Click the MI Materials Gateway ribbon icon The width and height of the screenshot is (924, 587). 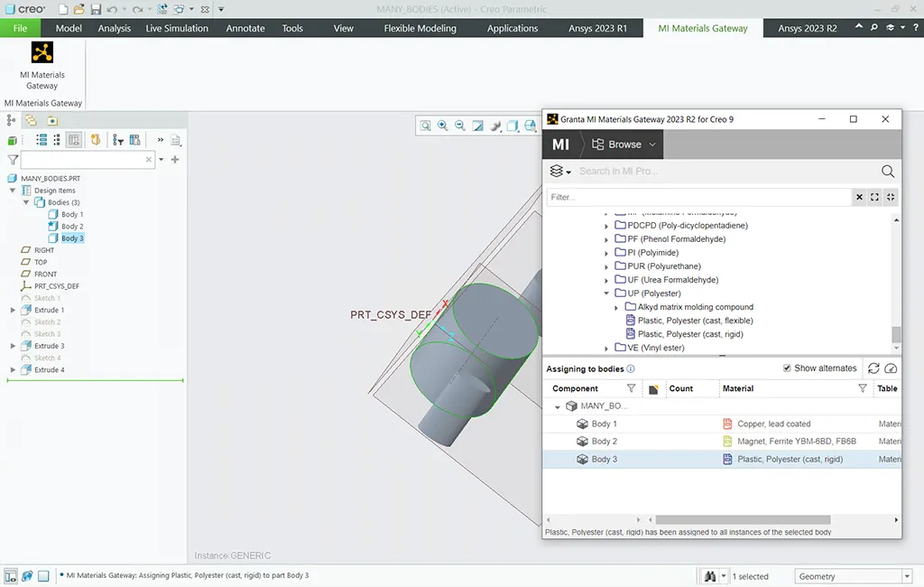click(42, 63)
